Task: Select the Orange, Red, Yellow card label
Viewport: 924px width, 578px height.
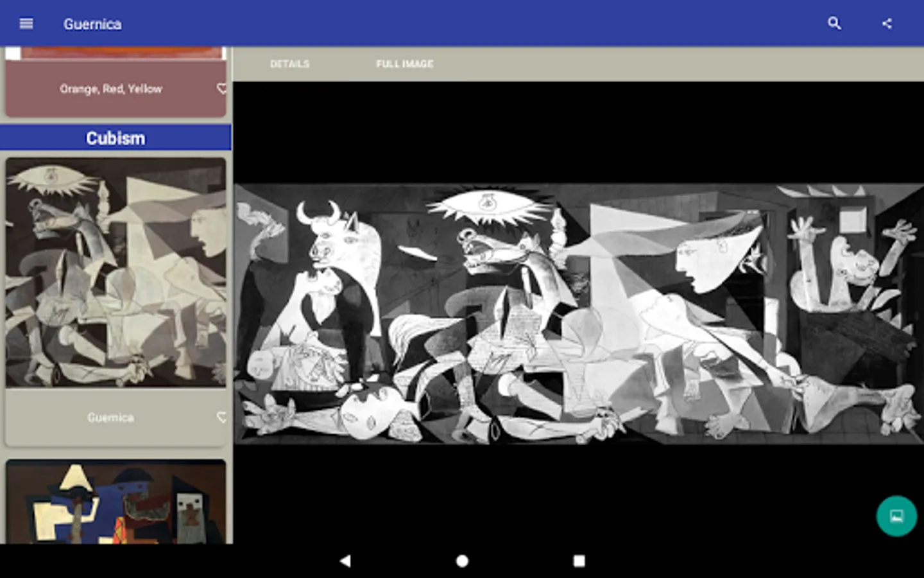Action: pos(111,89)
